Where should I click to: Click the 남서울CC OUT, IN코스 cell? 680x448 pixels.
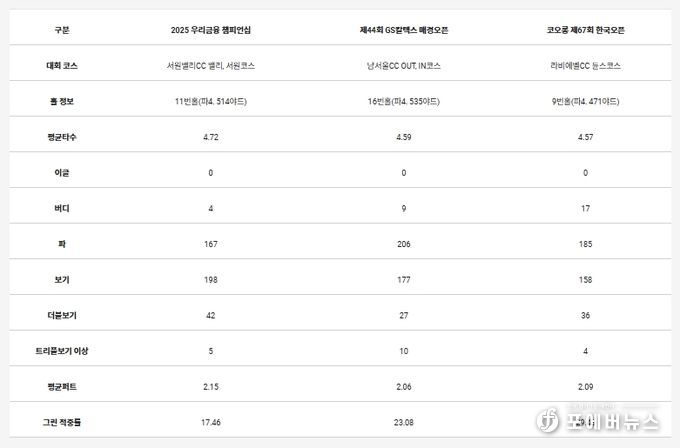[x=404, y=65]
